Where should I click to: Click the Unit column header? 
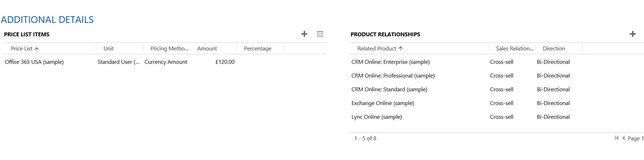(109, 49)
